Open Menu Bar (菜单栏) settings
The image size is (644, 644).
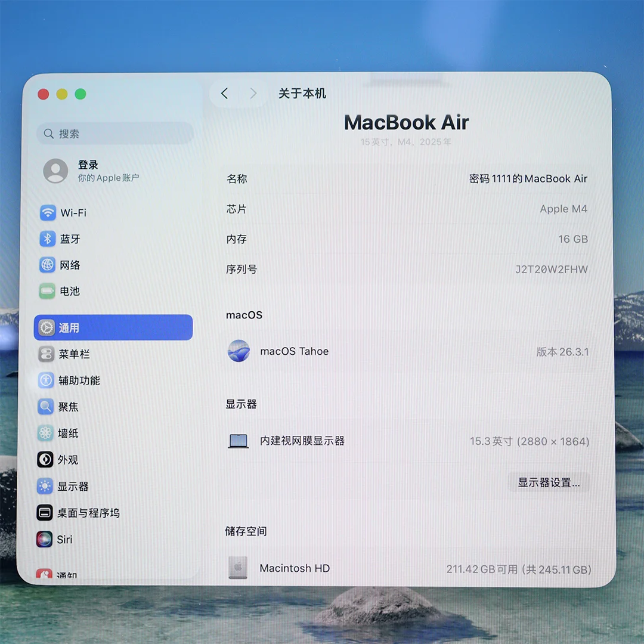click(x=74, y=354)
